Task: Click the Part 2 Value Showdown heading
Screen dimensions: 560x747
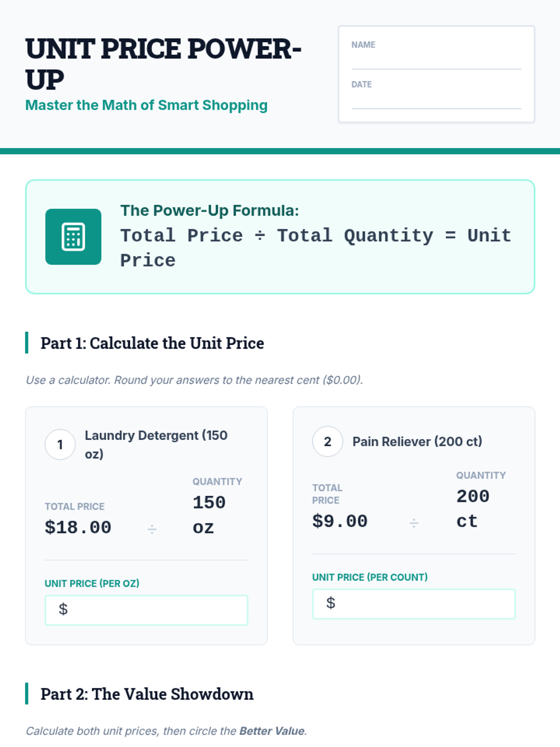Action: 147,694
